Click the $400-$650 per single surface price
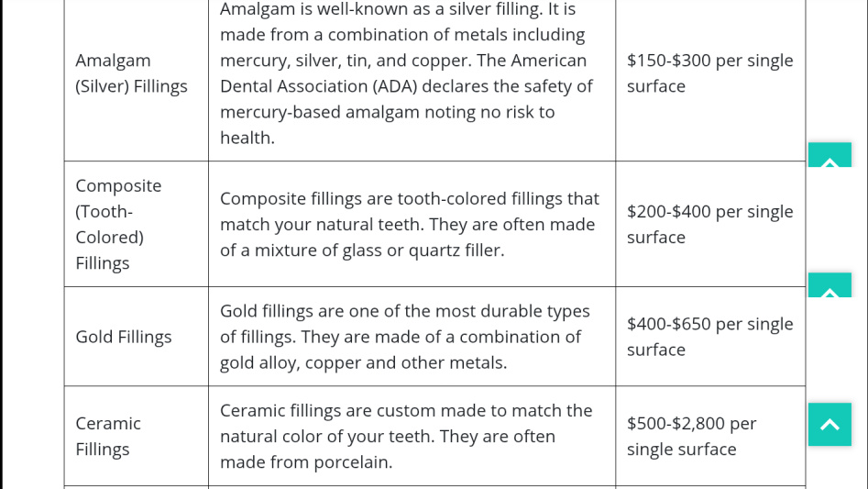The image size is (868, 489). (709, 337)
